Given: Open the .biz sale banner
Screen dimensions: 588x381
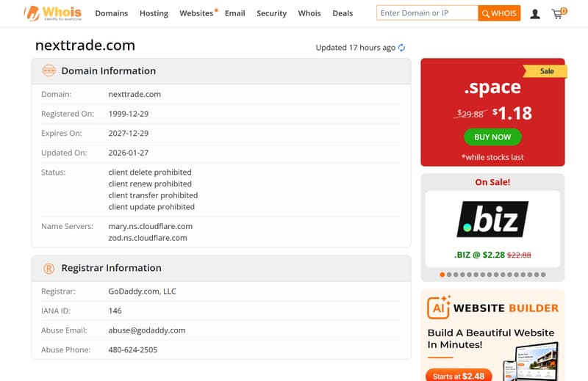Looking at the screenshot, I should coord(492,229).
